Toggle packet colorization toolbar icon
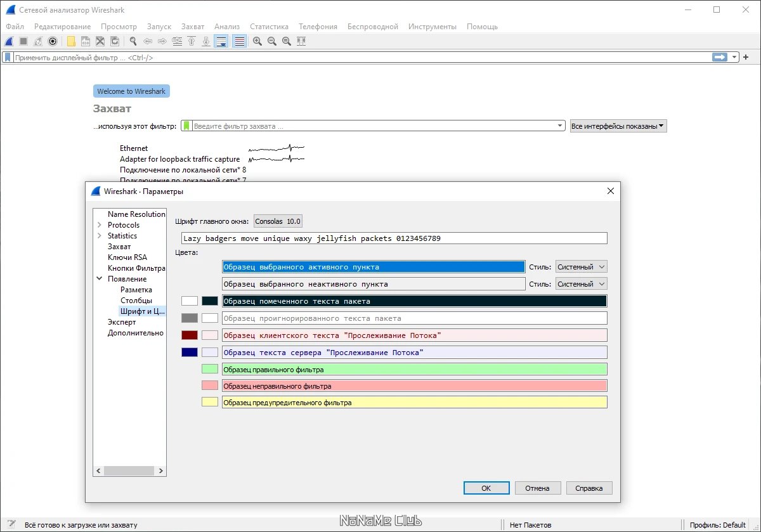 click(x=240, y=41)
